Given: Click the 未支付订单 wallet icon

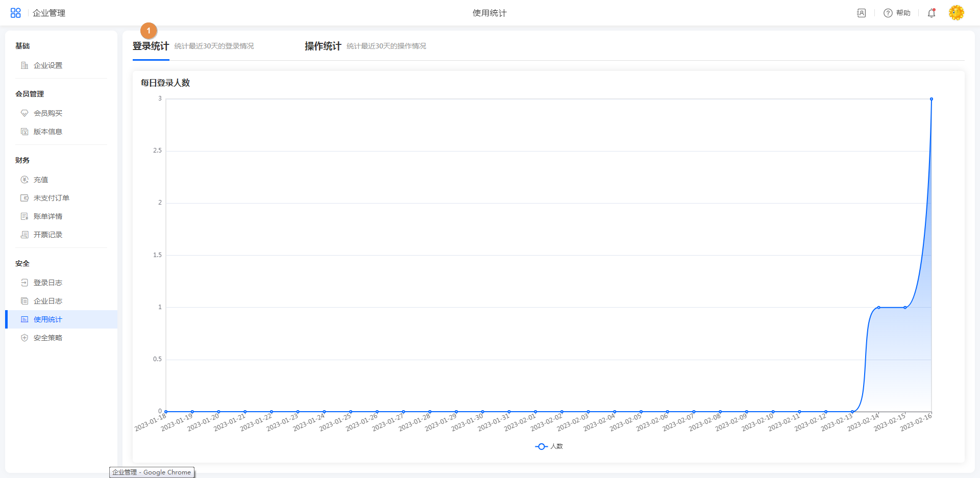Looking at the screenshot, I should pyautogui.click(x=24, y=198).
